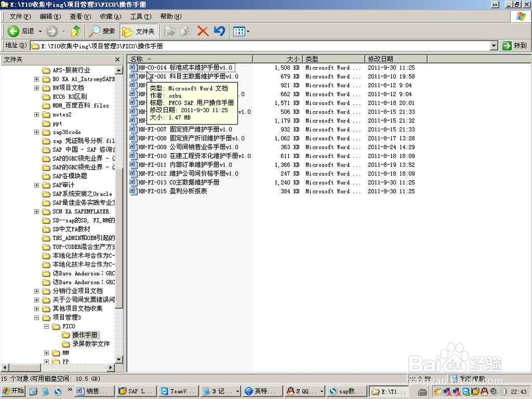
Task: Select the ECC6 R3区别 folder icon
Action: click(x=46, y=97)
